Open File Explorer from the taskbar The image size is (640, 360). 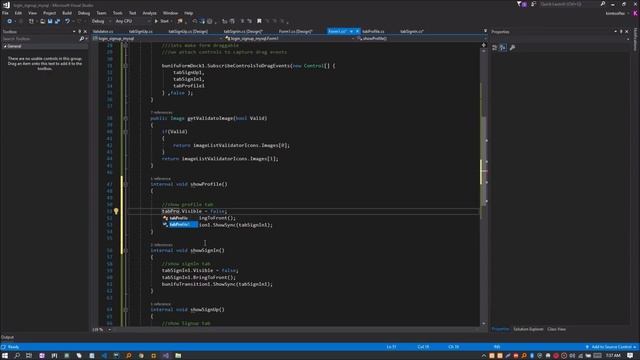coord(178,356)
